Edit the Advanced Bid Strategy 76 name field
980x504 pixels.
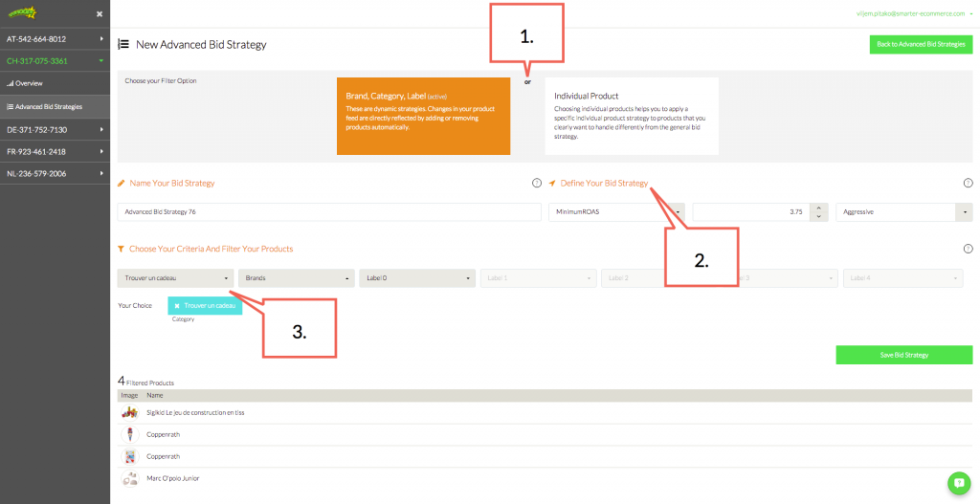tap(329, 211)
